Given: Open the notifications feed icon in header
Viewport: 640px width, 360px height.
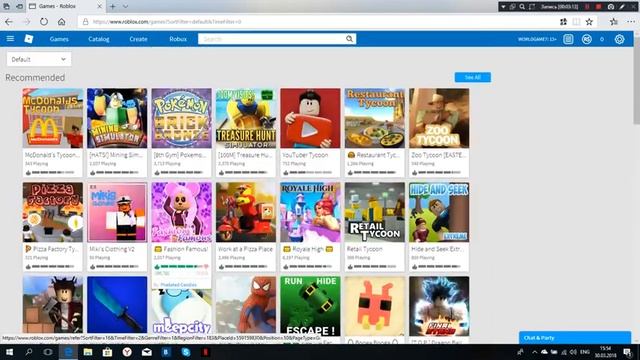Looking at the screenshot, I should [568, 39].
